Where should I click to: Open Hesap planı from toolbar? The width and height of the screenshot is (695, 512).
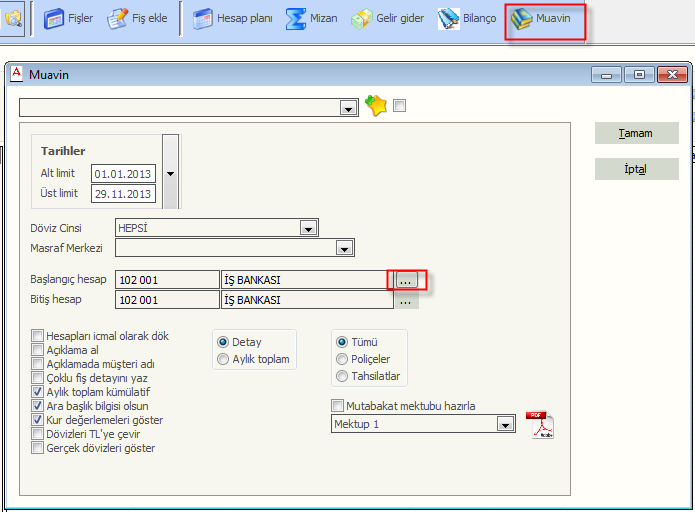(203, 18)
